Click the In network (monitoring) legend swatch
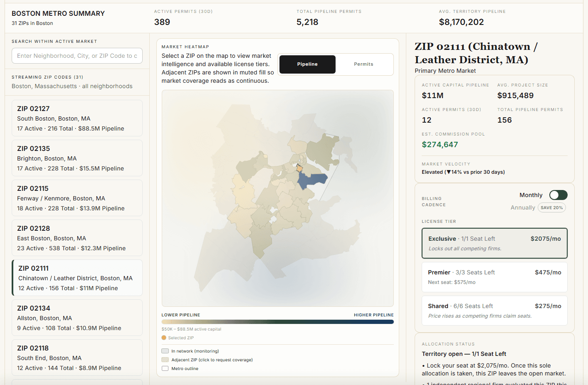 [x=165, y=351]
